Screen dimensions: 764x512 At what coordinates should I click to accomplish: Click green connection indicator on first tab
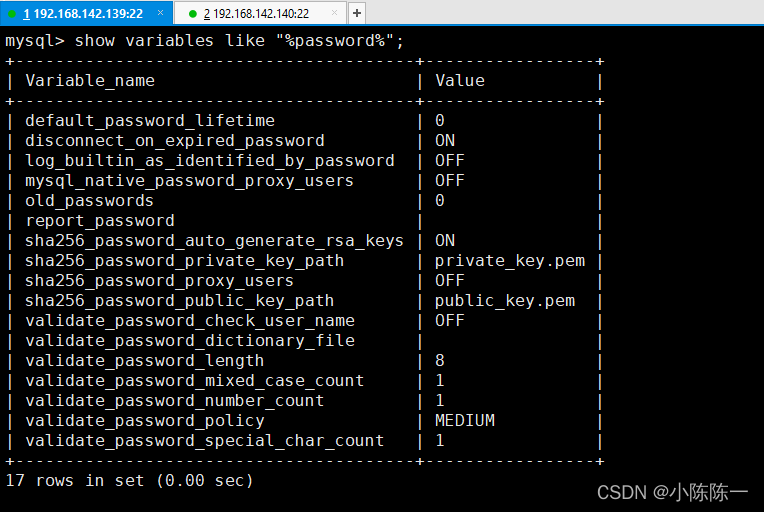click(12, 14)
